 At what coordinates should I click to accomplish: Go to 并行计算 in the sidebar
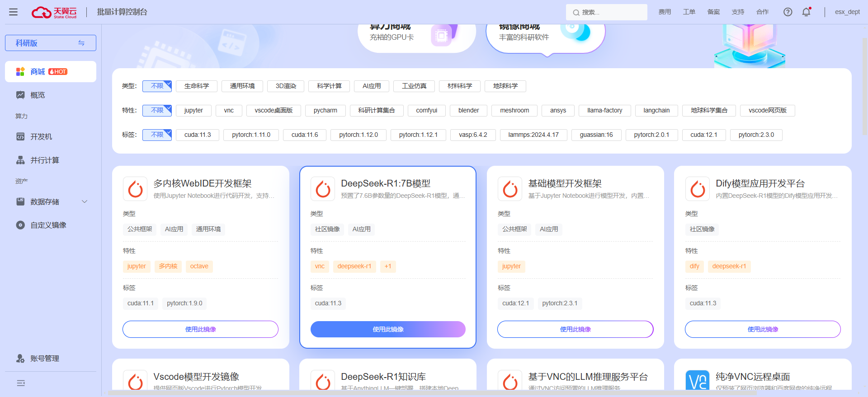pyautogui.click(x=44, y=160)
